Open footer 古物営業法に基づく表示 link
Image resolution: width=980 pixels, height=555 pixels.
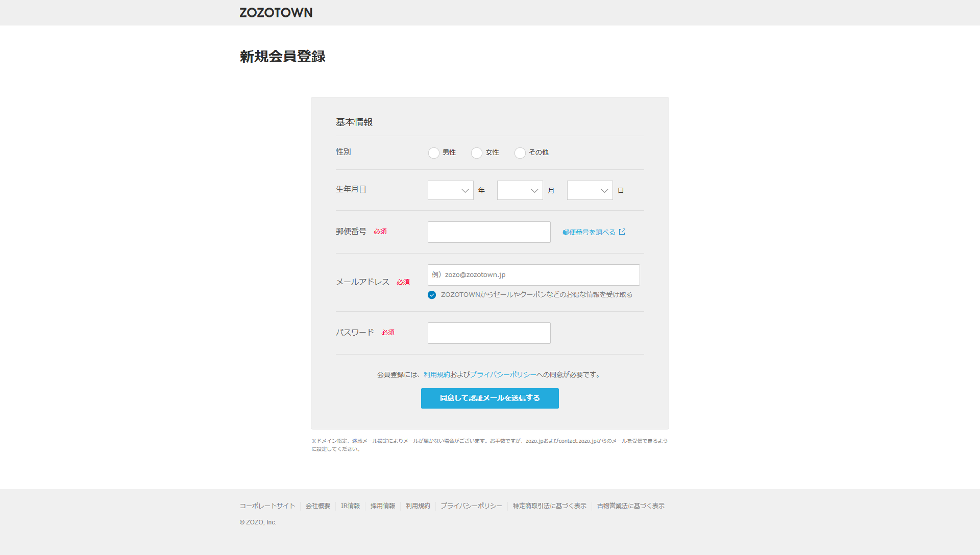pyautogui.click(x=631, y=506)
